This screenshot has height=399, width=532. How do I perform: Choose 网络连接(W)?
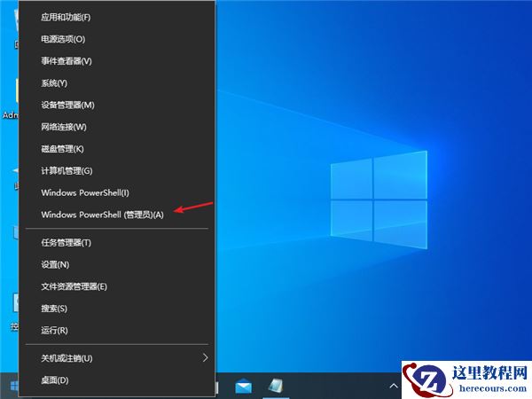pos(117,127)
